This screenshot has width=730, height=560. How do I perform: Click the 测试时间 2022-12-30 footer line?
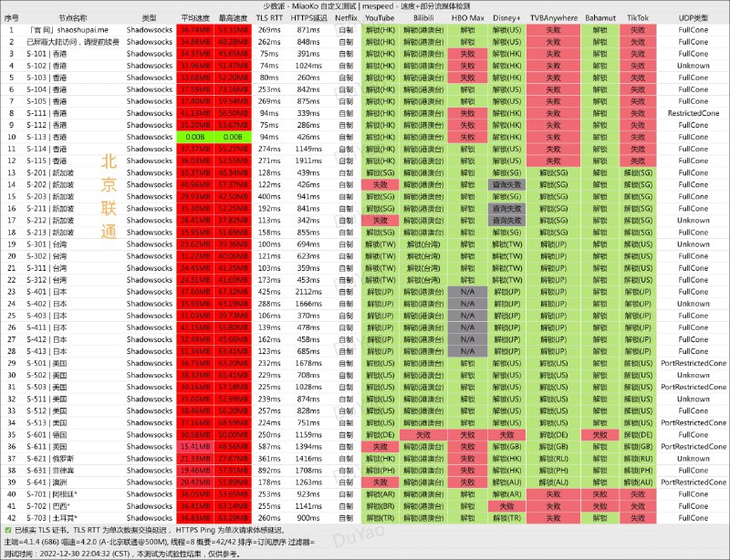(x=122, y=554)
